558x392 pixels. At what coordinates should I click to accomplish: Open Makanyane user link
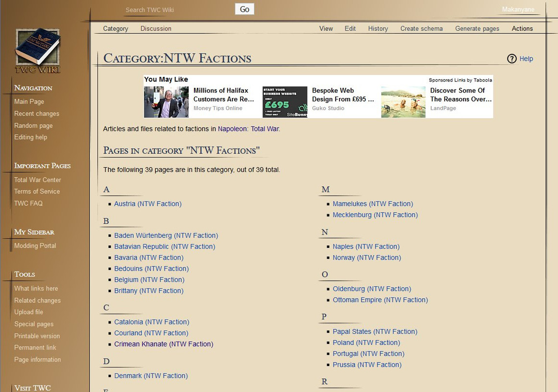518,9
